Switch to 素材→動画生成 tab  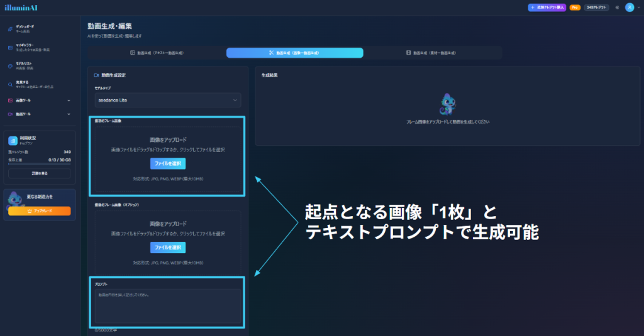pyautogui.click(x=431, y=53)
